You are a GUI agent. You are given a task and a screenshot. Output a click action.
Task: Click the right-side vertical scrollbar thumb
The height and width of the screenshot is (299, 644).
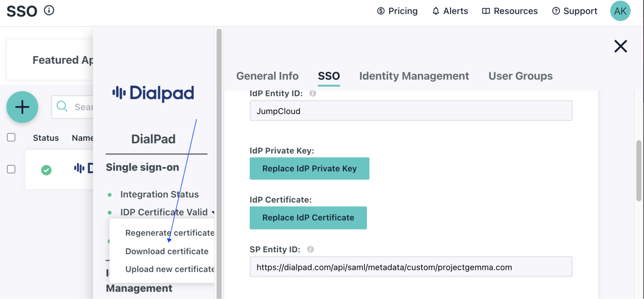[639, 171]
